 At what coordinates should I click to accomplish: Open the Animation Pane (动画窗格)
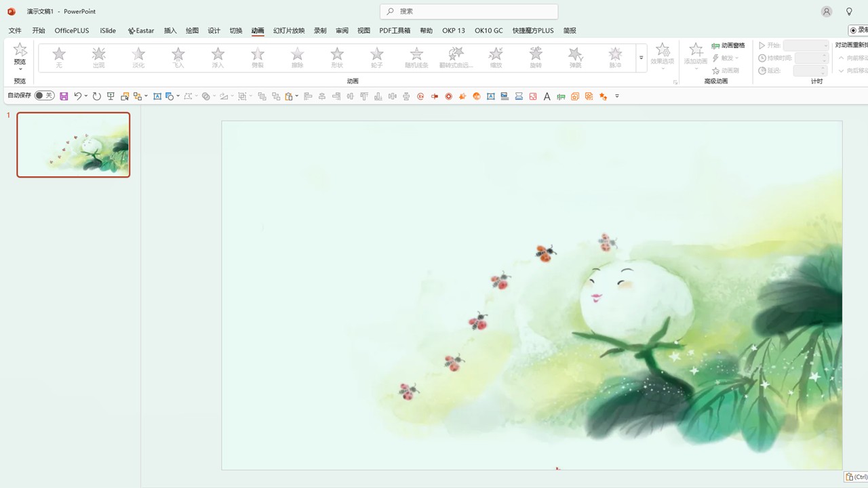(728, 45)
